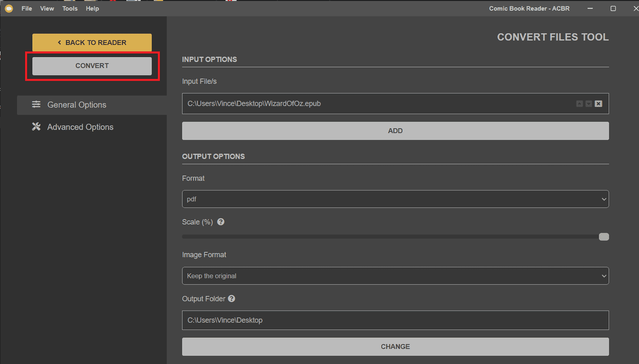Image resolution: width=639 pixels, height=364 pixels.
Task: Open the Help menu
Action: [x=92, y=8]
